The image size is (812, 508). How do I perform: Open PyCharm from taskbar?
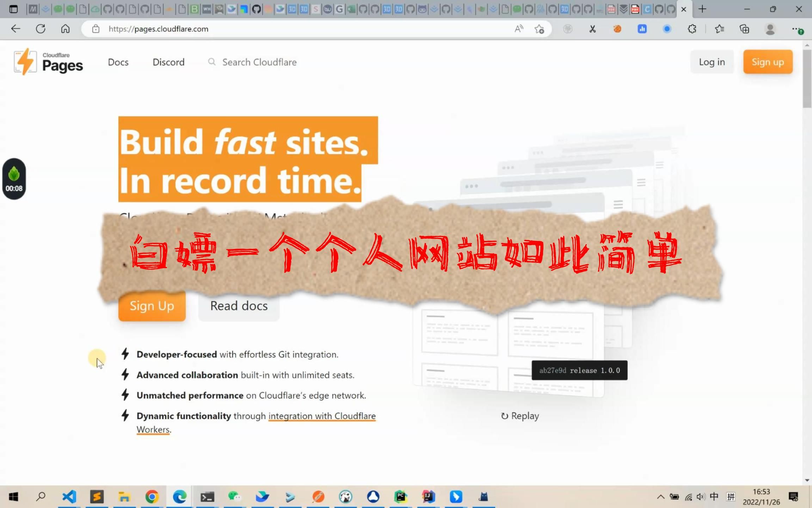401,497
